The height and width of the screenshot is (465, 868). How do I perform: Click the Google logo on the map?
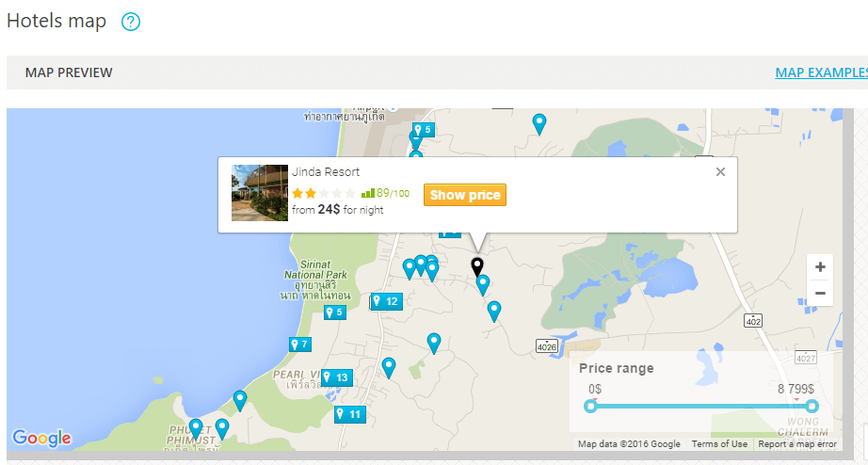click(x=41, y=438)
